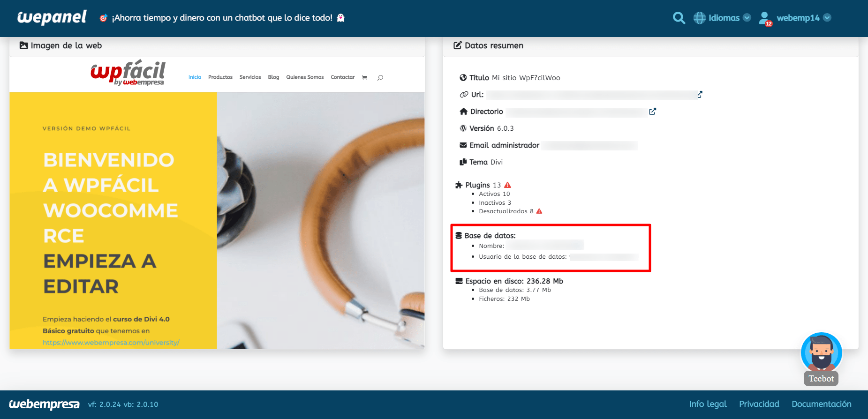The image size is (868, 419).
Task: Click the webempresa footer logo
Action: pyautogui.click(x=45, y=404)
